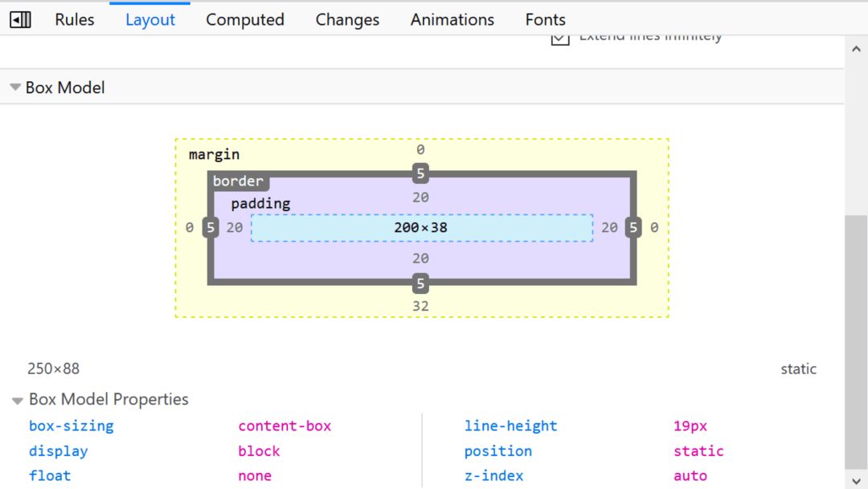
Task: Open the Changes tab
Action: click(347, 20)
